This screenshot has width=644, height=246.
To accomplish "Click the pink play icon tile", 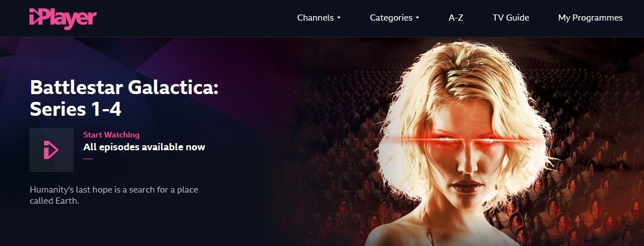I will point(51,150).
